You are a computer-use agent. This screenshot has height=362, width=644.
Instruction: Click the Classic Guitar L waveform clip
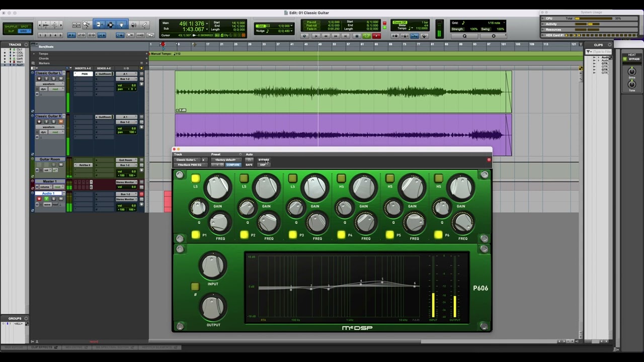343,92
